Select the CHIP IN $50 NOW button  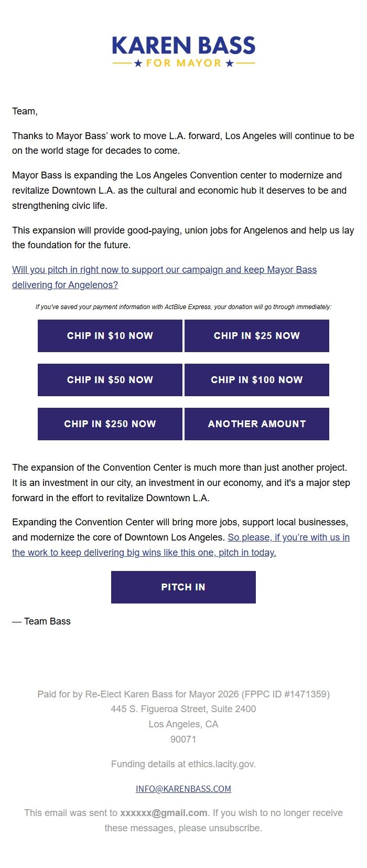110,380
